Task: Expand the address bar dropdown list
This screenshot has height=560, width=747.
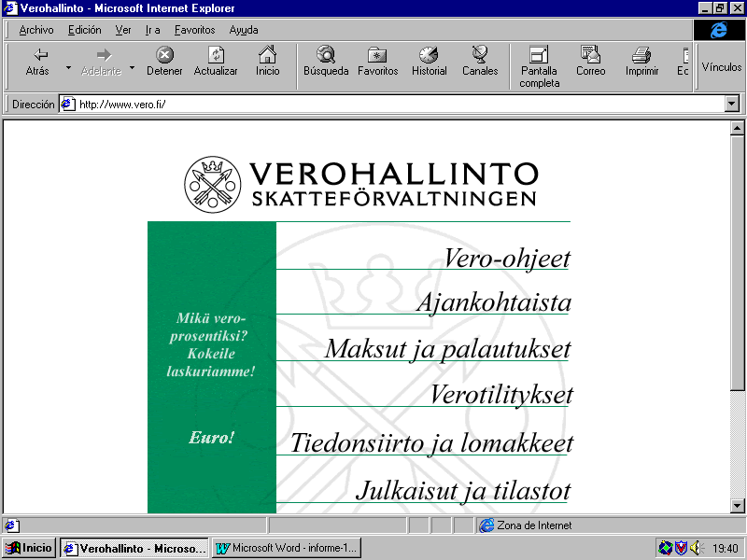Action: pos(732,105)
